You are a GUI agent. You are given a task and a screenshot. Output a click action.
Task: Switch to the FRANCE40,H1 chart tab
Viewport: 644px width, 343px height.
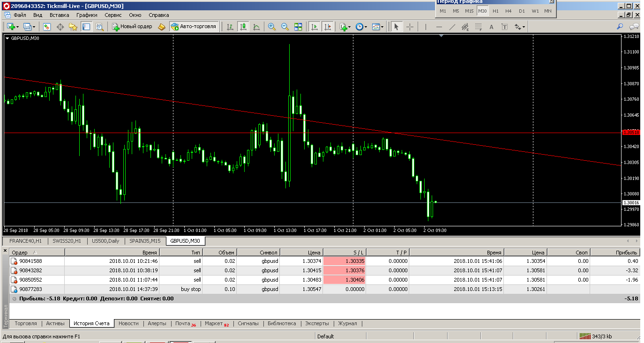[25, 241]
